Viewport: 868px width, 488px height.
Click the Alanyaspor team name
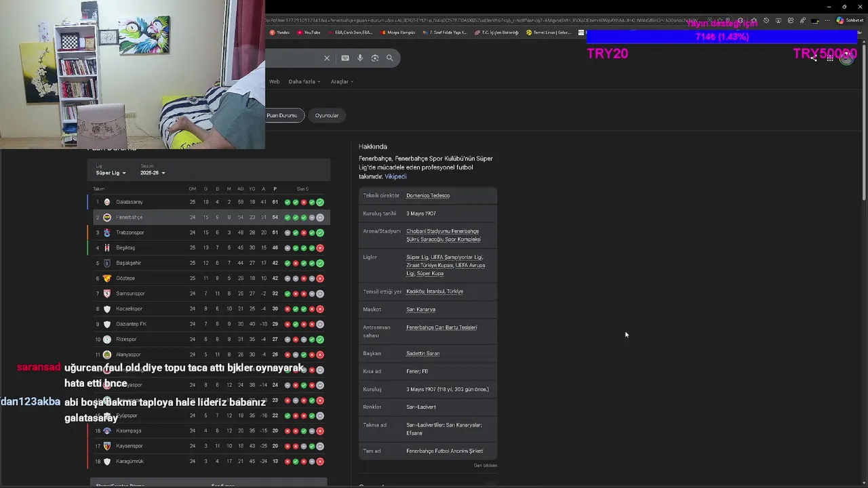coord(128,354)
